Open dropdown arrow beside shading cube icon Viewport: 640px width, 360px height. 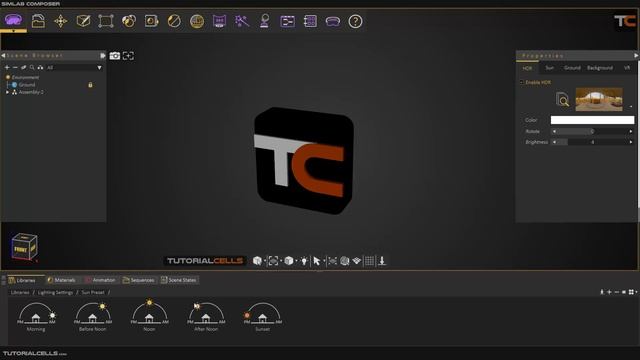(296, 261)
